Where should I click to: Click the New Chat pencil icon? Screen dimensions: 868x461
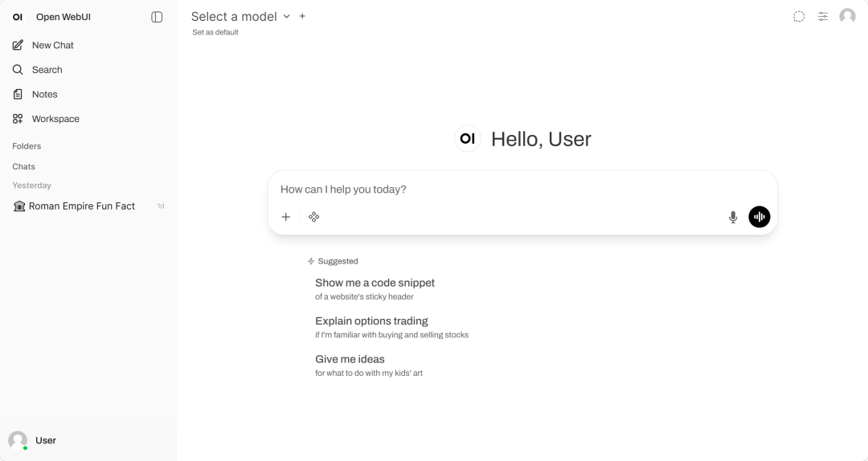pos(18,45)
